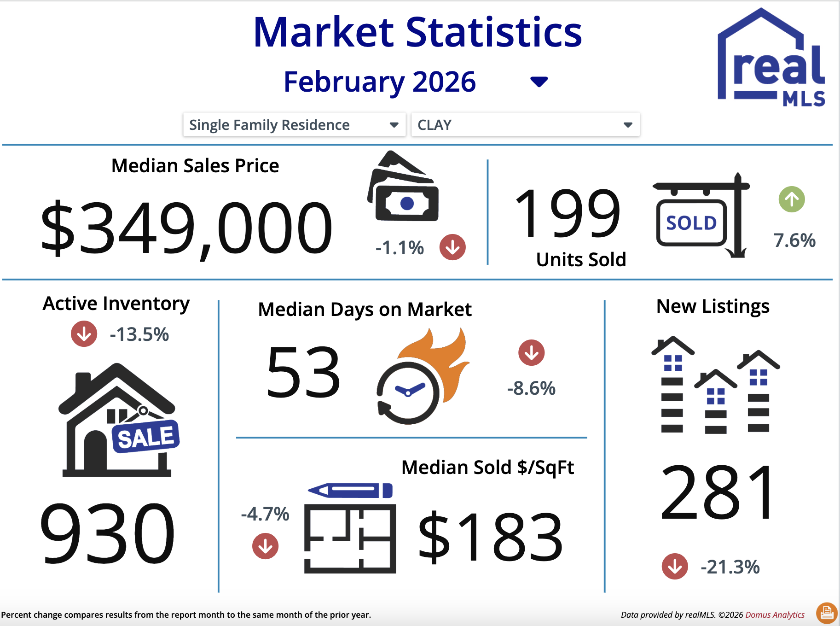This screenshot has width=840, height=626.
Task: Click the red down arrow beside -1.1%
Action: [452, 247]
